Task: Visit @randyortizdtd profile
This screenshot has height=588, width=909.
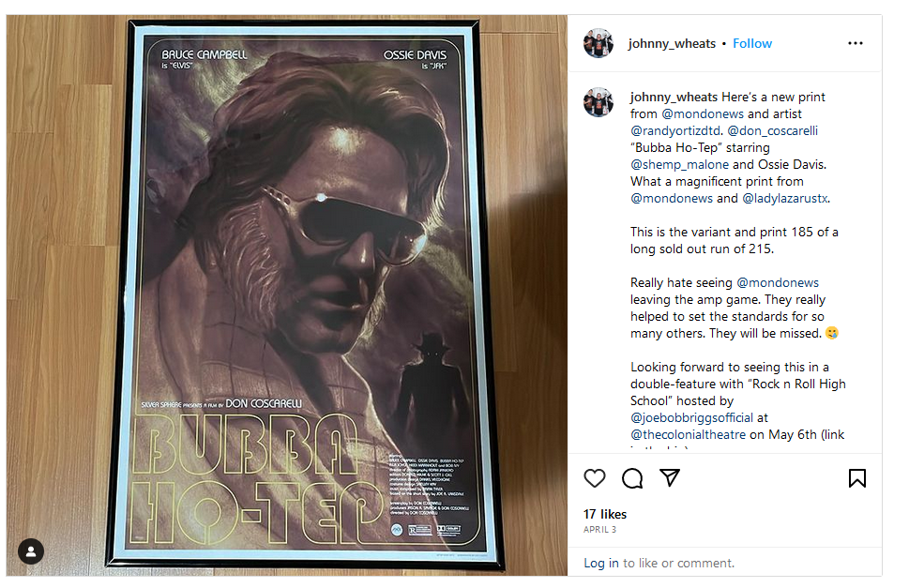Action: pyautogui.click(x=674, y=131)
